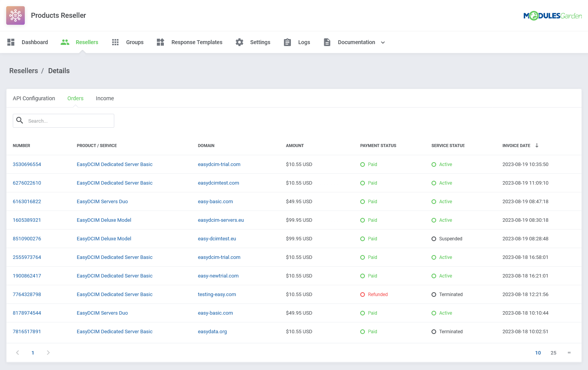Image resolution: width=588 pixels, height=370 pixels.
Task: Open domain easy-dcimtest.eu link
Action: coord(217,239)
